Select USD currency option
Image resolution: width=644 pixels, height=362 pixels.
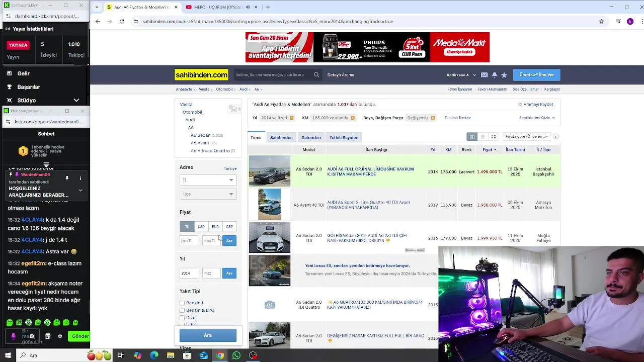pos(201,227)
